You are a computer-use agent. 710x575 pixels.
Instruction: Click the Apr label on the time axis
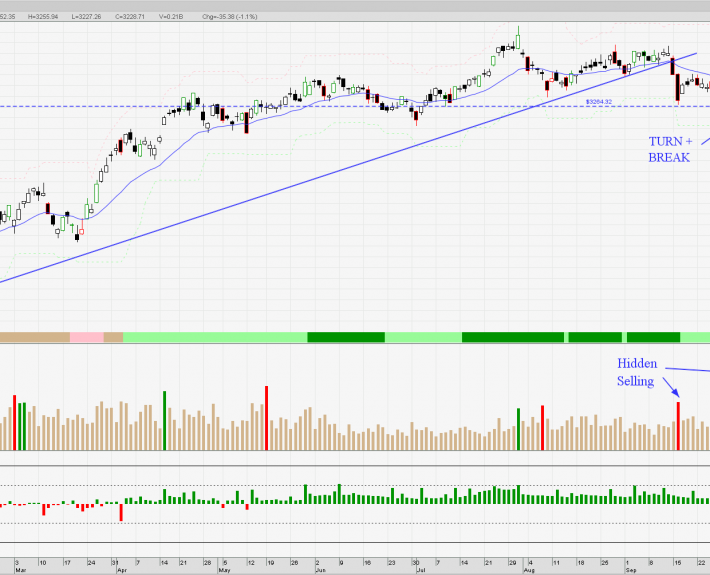(122, 569)
